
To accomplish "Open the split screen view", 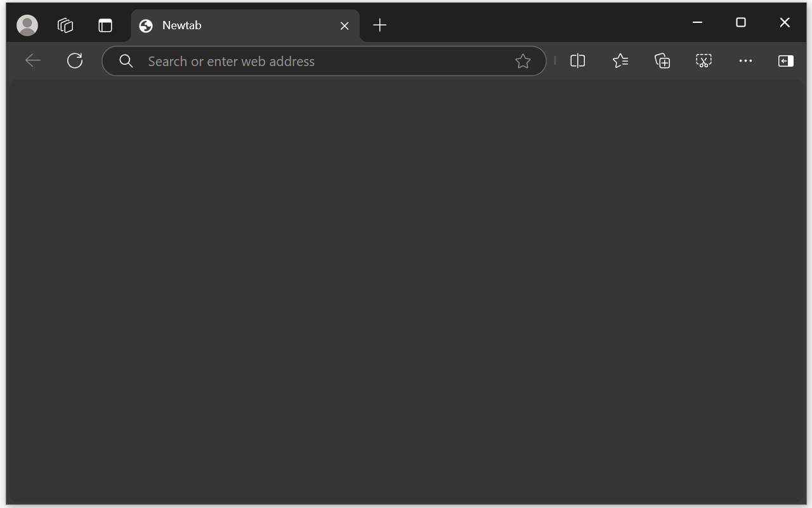I will [577, 61].
